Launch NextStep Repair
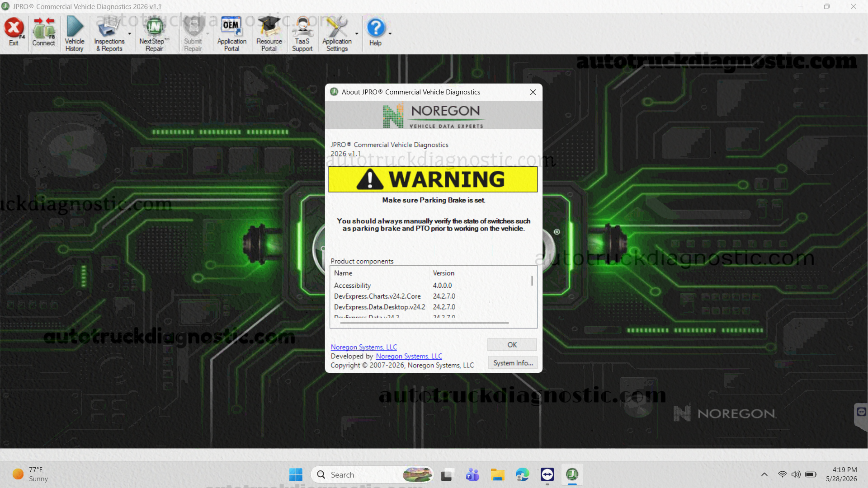This screenshot has height=488, width=868. click(x=154, y=34)
